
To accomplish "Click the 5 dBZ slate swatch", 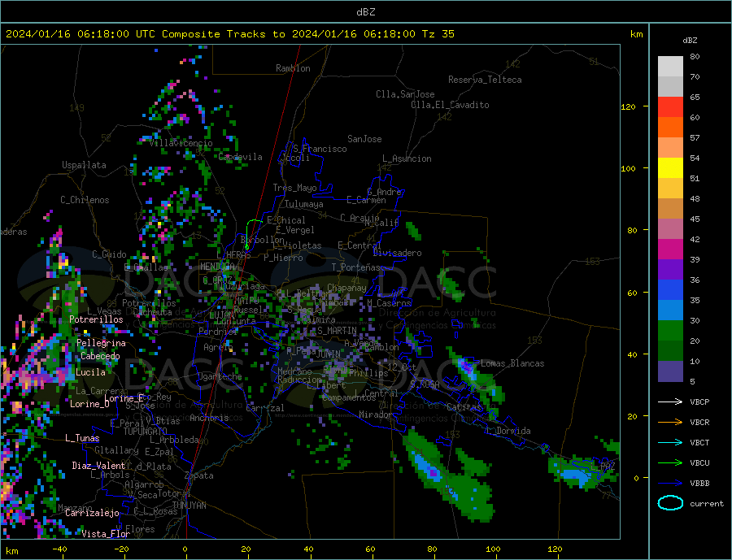I will point(670,371).
